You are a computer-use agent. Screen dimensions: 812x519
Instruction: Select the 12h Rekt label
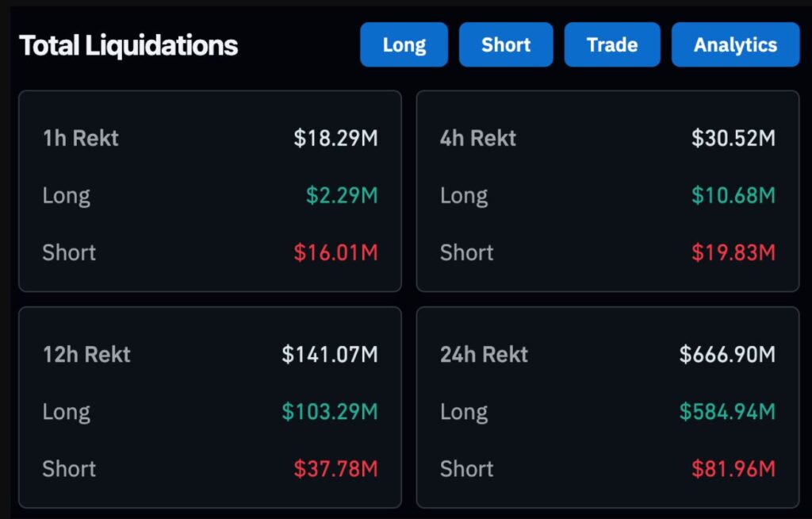[86, 354]
